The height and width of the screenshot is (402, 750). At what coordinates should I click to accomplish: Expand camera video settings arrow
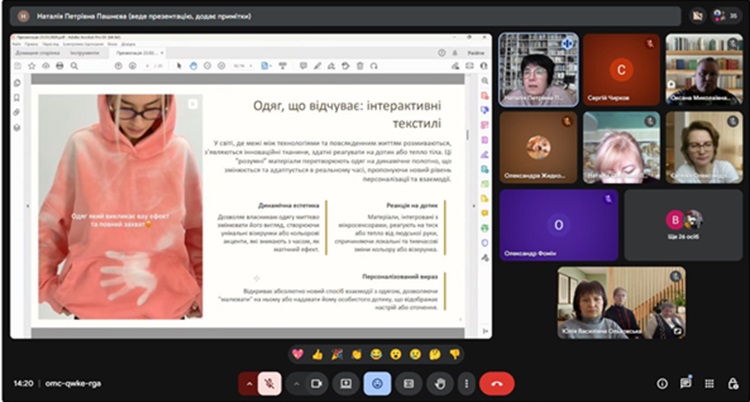coord(296,383)
